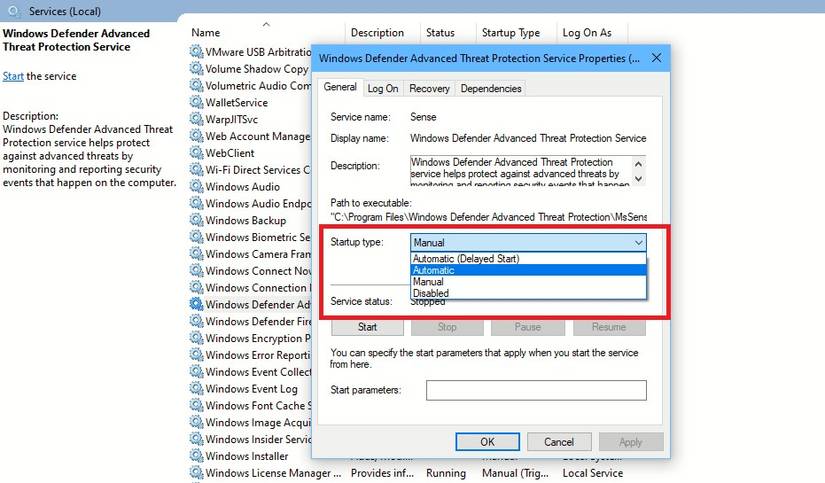The height and width of the screenshot is (483, 825).
Task: Click Windows Biometric Service gear icon
Action: pyautogui.click(x=196, y=237)
